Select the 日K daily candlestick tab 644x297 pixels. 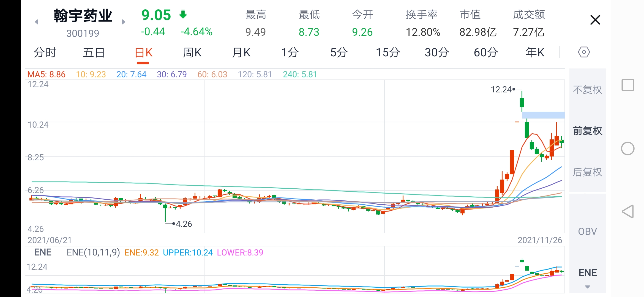point(143,52)
